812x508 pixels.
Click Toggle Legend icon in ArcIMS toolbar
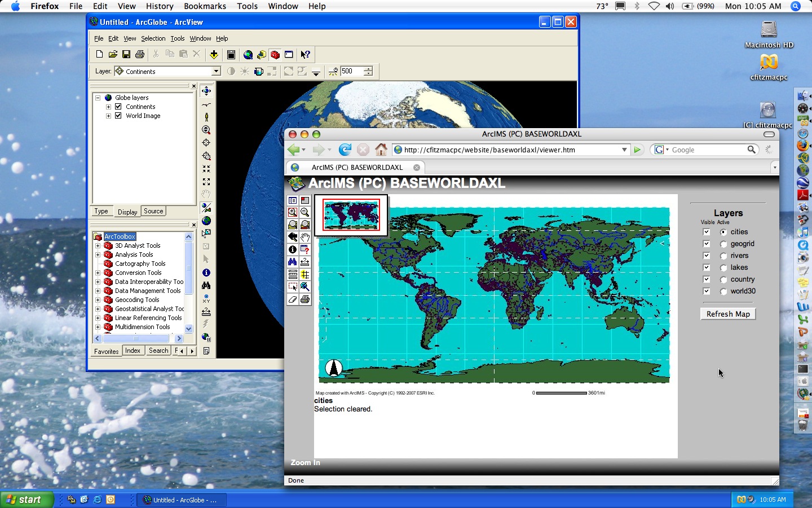point(293,200)
